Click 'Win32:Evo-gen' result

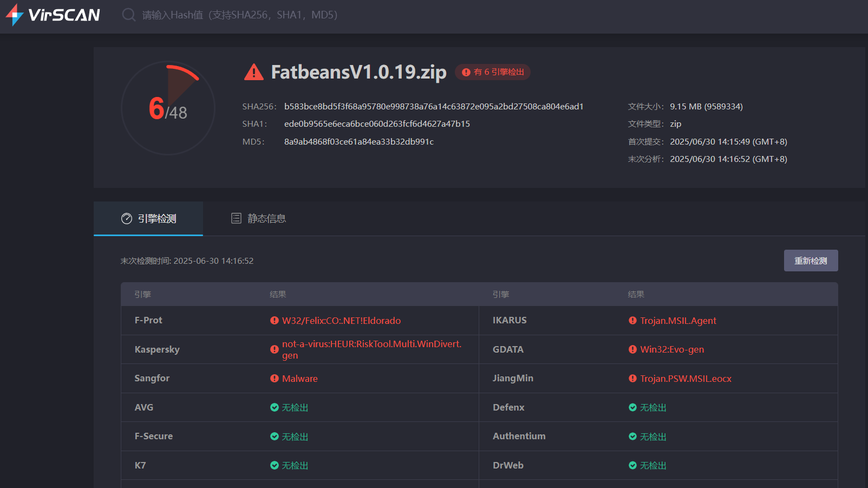click(x=672, y=349)
